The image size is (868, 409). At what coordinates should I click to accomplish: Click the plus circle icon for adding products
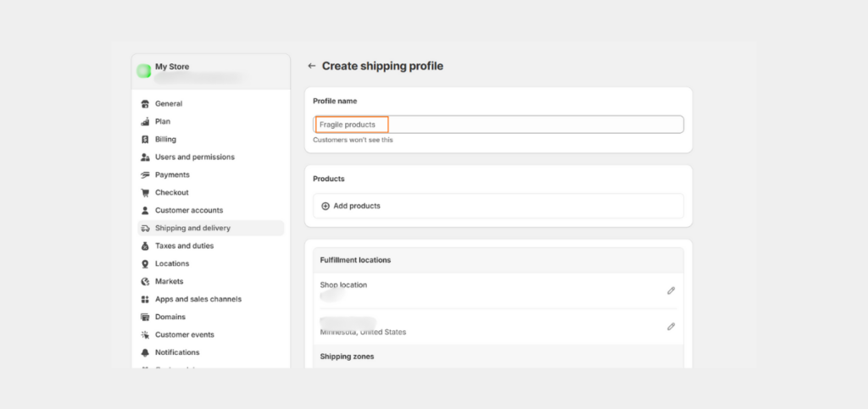coord(325,206)
